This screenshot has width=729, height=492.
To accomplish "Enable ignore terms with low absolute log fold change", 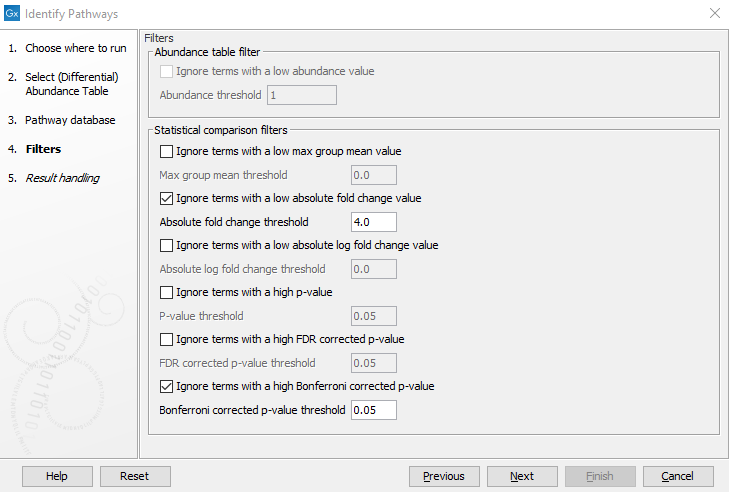I will click(167, 246).
